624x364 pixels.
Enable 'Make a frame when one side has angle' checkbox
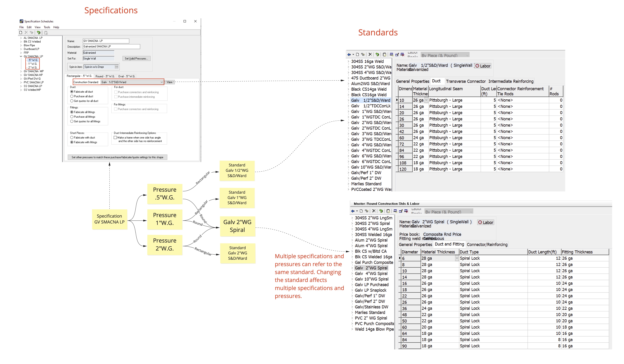[x=115, y=137]
